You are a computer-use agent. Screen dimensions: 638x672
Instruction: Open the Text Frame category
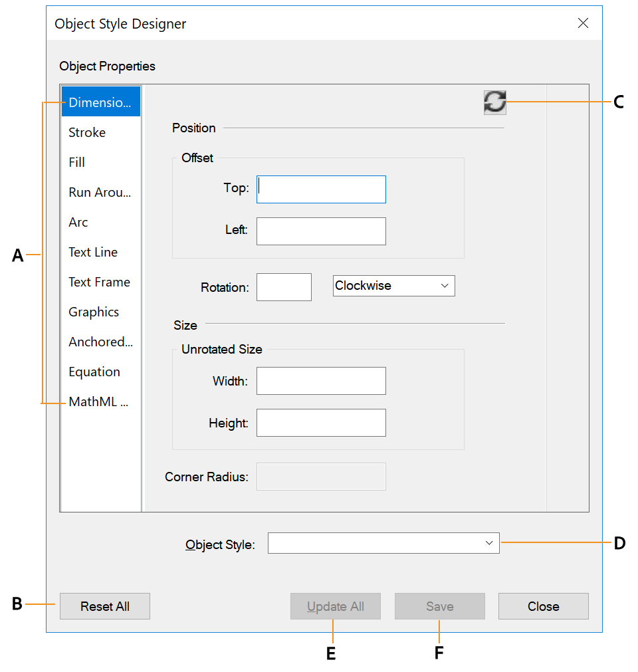(x=98, y=282)
